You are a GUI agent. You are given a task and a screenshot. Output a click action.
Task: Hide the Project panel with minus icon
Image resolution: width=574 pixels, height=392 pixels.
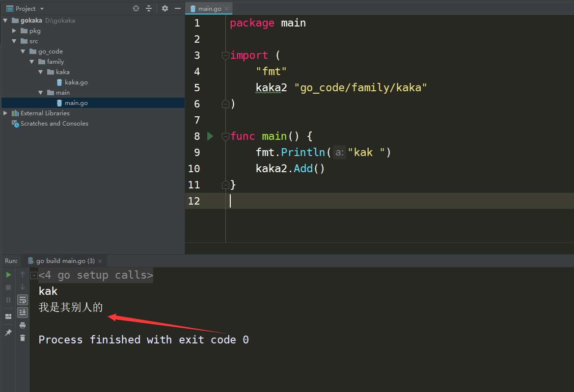[178, 8]
